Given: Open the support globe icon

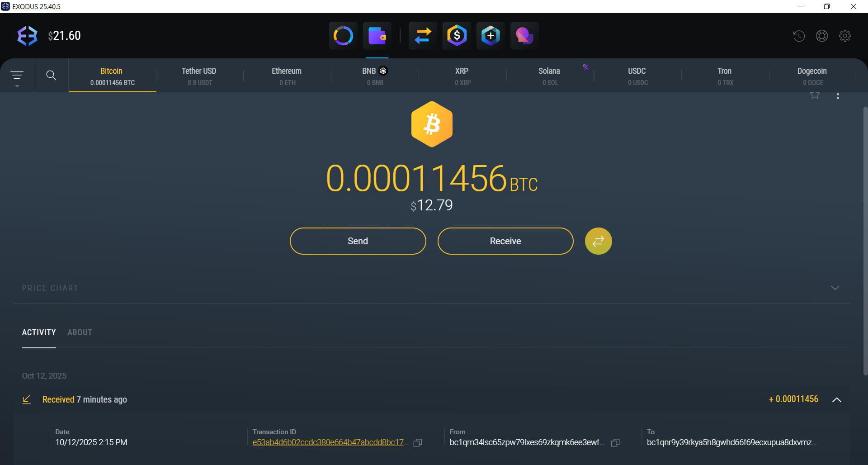Looking at the screenshot, I should click(822, 35).
